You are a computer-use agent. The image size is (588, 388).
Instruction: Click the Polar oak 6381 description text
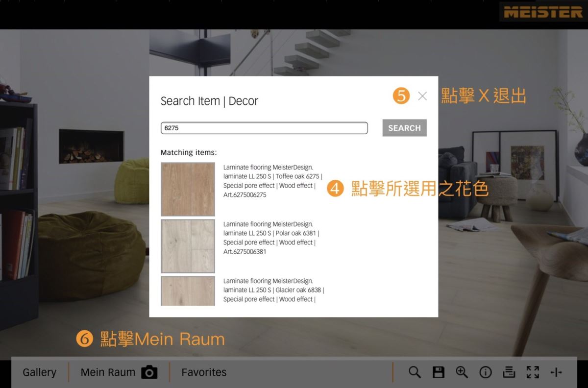click(271, 238)
